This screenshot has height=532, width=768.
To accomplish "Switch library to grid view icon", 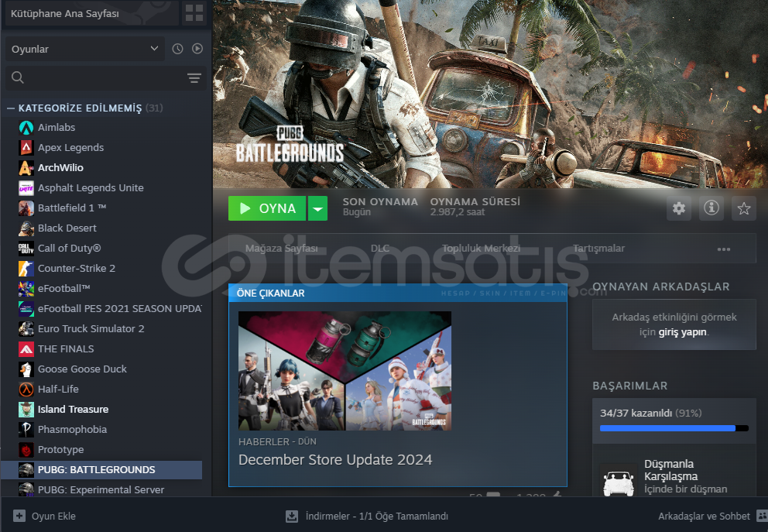I will click(194, 13).
